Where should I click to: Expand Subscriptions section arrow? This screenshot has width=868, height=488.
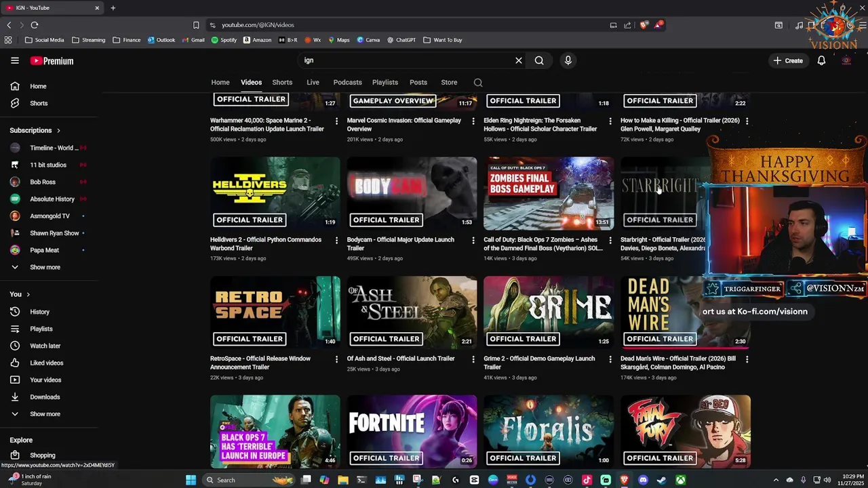click(x=58, y=130)
